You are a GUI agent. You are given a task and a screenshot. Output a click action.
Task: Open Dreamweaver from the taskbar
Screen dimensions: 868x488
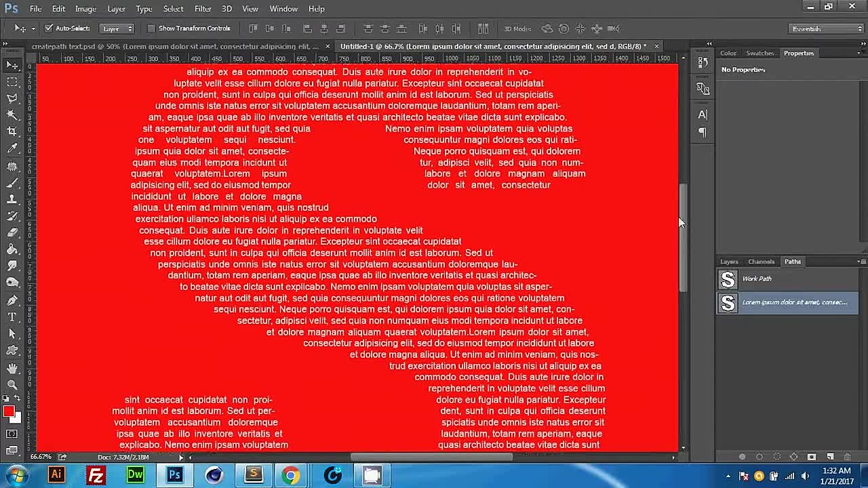click(x=135, y=475)
